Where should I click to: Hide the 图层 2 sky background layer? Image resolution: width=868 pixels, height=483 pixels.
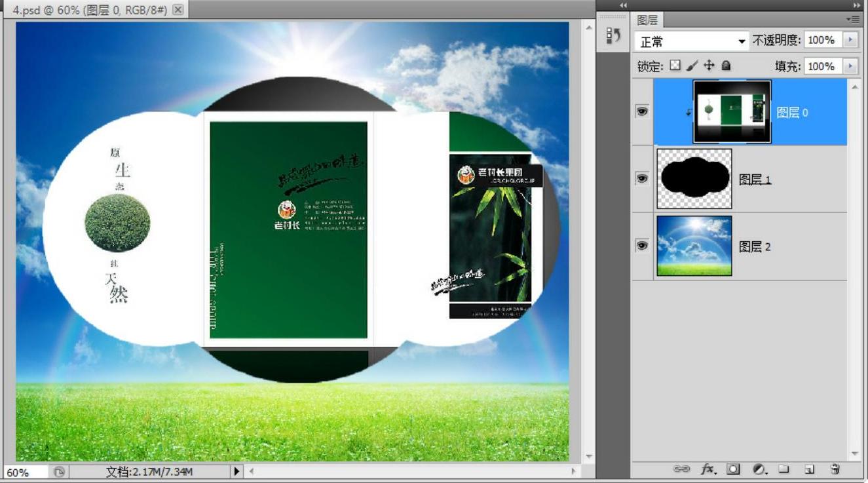(x=642, y=245)
